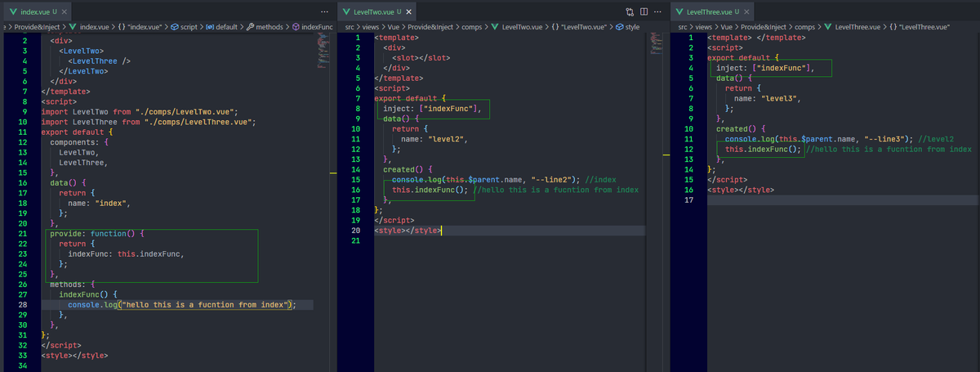This screenshot has height=372, width=980.
Task: Click the Vue logo icon on index.vue tab
Action: tap(13, 11)
